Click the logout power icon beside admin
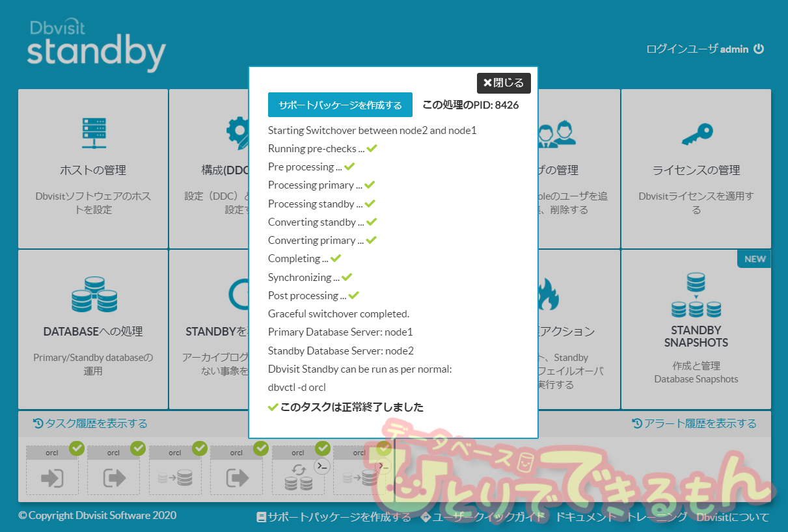 click(759, 49)
